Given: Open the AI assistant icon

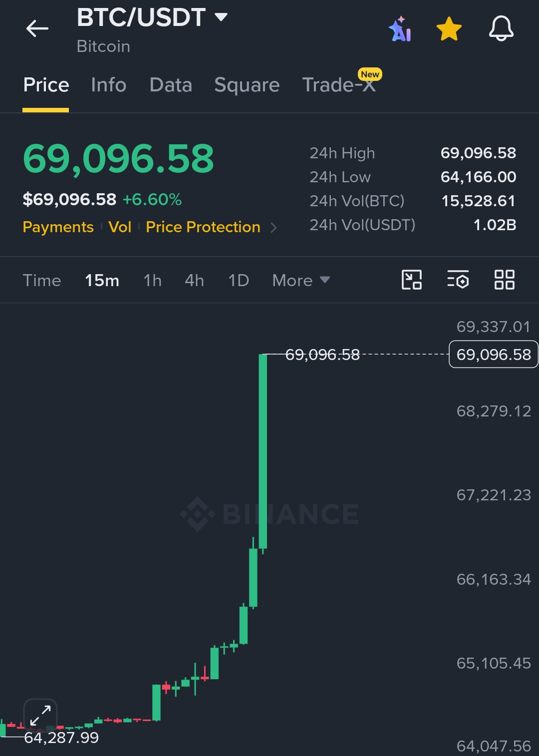Looking at the screenshot, I should tap(400, 29).
